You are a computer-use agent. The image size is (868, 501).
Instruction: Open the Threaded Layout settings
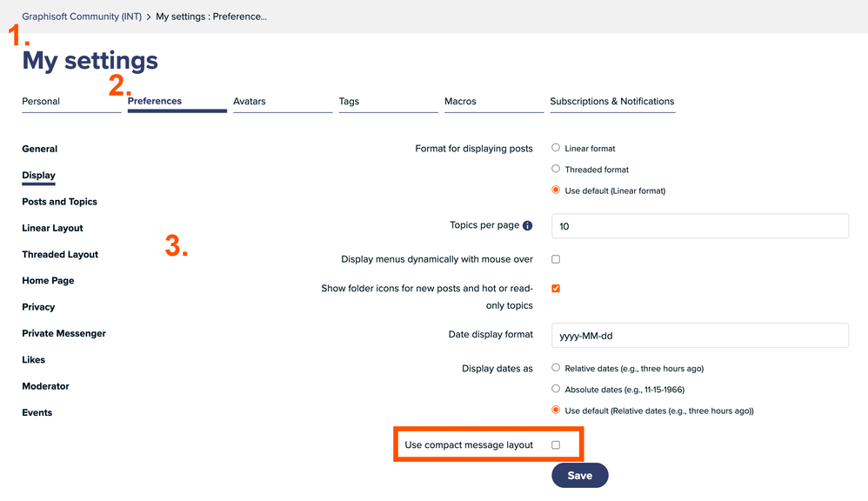pos(59,254)
